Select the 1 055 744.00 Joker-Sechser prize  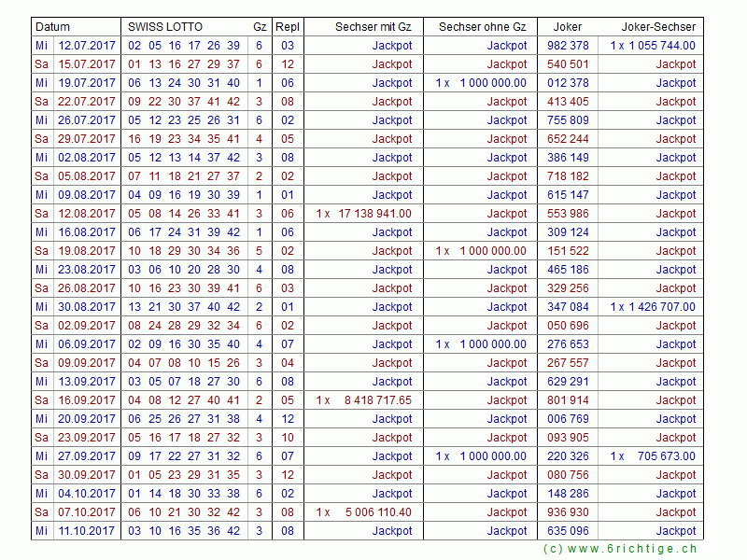[x=660, y=46]
